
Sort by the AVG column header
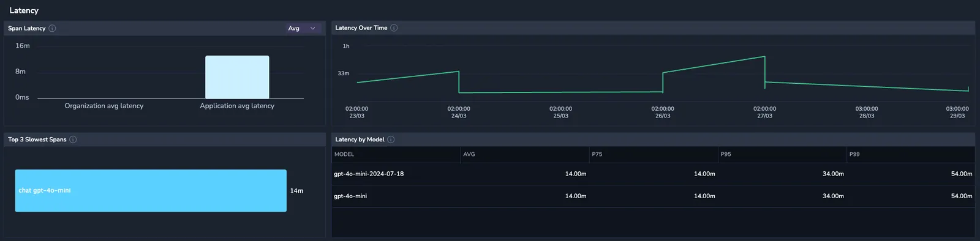click(x=469, y=154)
